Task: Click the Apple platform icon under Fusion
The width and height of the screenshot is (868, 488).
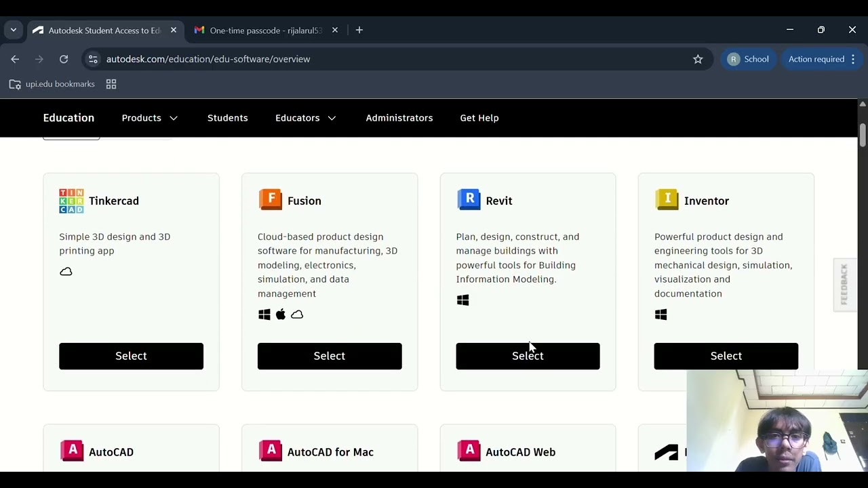Action: pyautogui.click(x=281, y=314)
